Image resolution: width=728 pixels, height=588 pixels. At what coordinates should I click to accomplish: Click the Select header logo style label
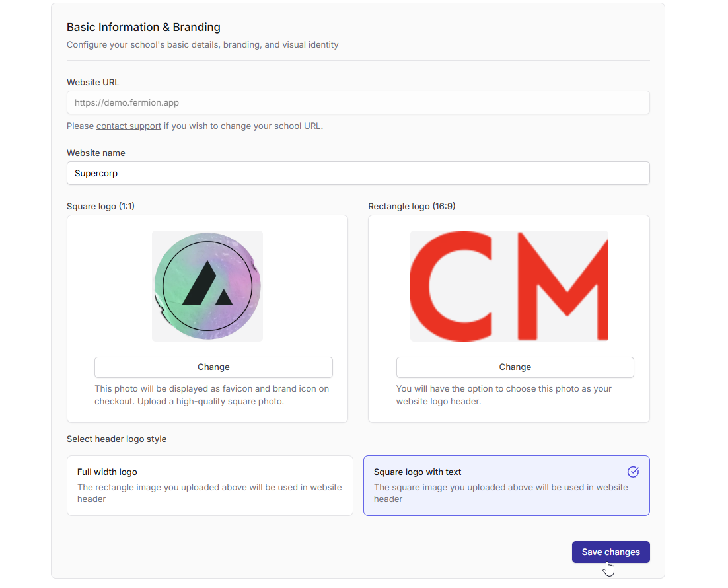[x=116, y=439]
